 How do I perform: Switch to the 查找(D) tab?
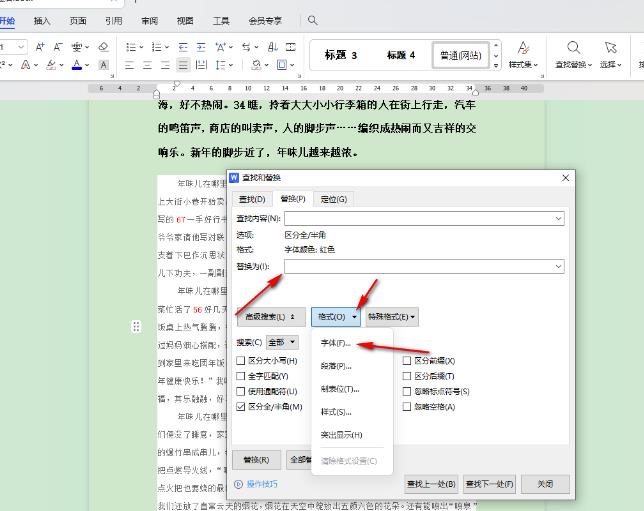tap(252, 199)
